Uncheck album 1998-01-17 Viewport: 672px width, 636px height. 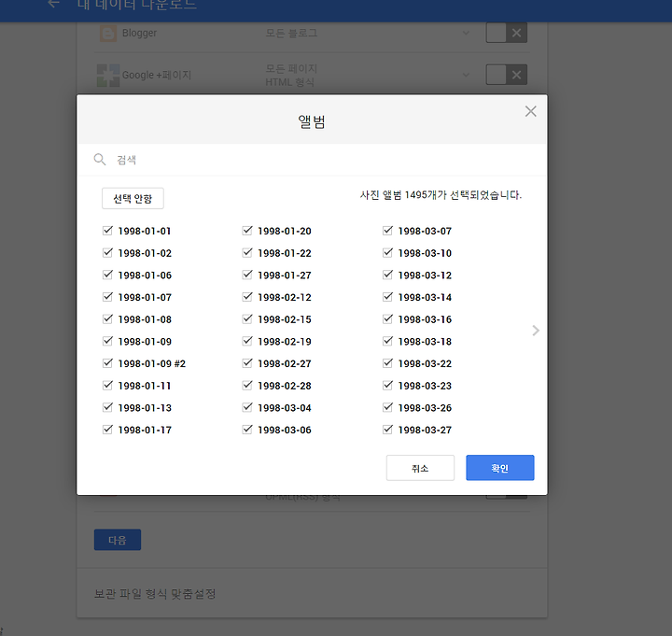pyautogui.click(x=107, y=430)
